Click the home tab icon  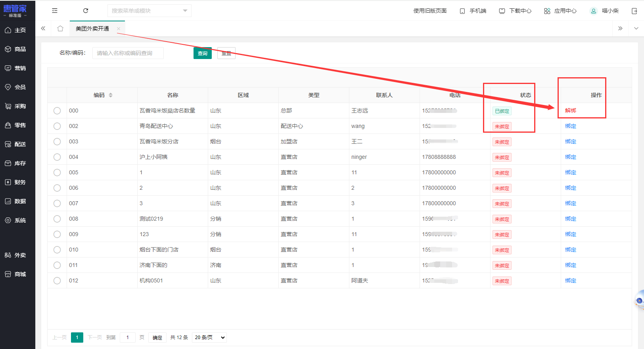[x=60, y=29]
